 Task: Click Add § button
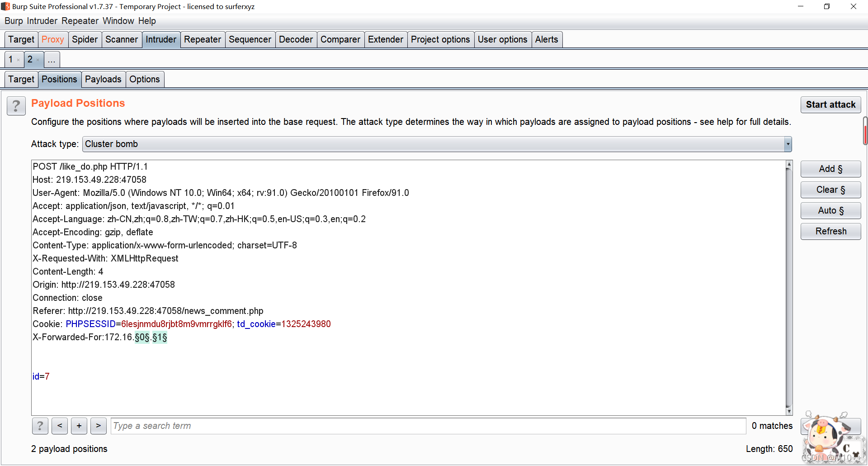click(x=830, y=169)
